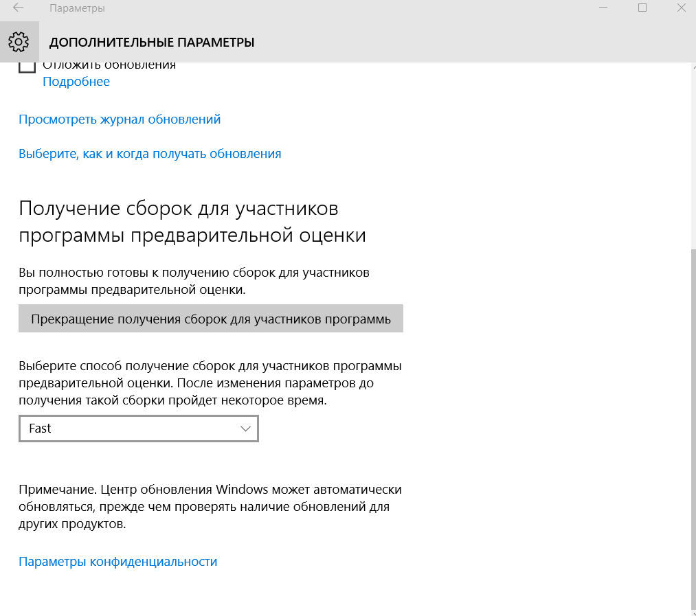The image size is (696, 616).
Task: Click the back arrow in title bar
Action: tap(18, 9)
